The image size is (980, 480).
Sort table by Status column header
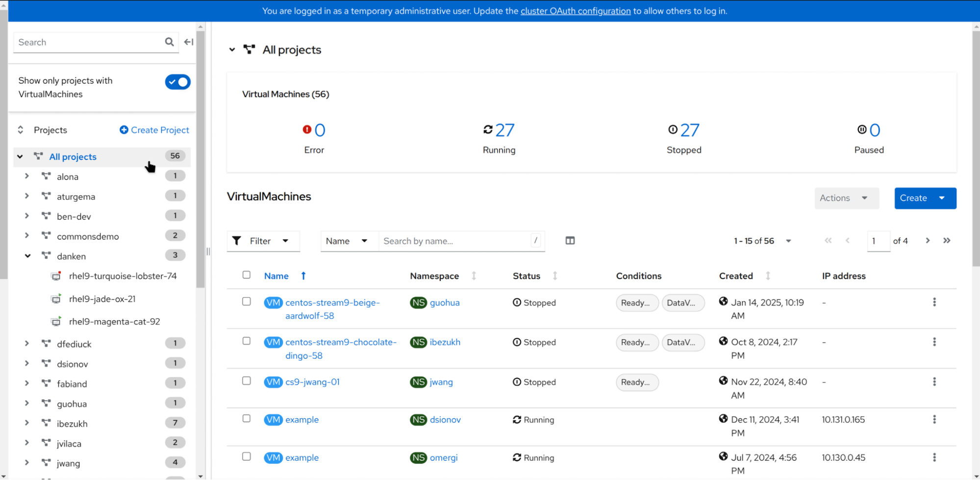(x=527, y=276)
